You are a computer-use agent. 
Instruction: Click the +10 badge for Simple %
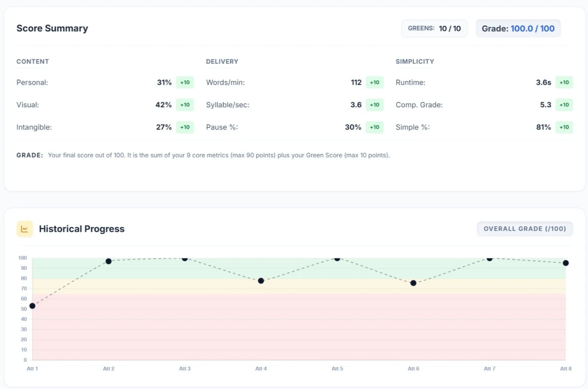tap(564, 127)
